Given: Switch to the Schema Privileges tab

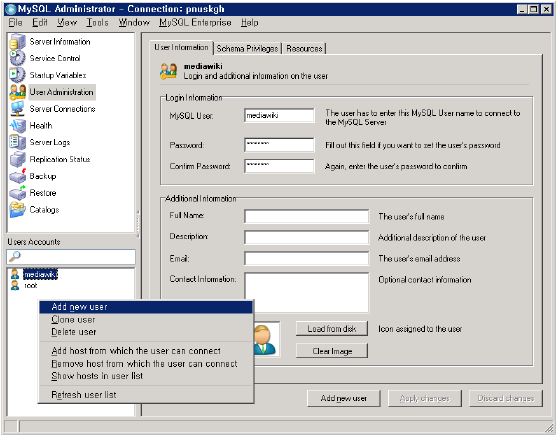Looking at the screenshot, I should pyautogui.click(x=247, y=49).
